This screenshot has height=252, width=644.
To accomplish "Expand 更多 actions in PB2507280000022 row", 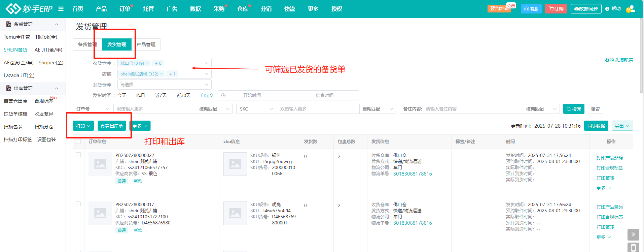I will pos(604,188).
